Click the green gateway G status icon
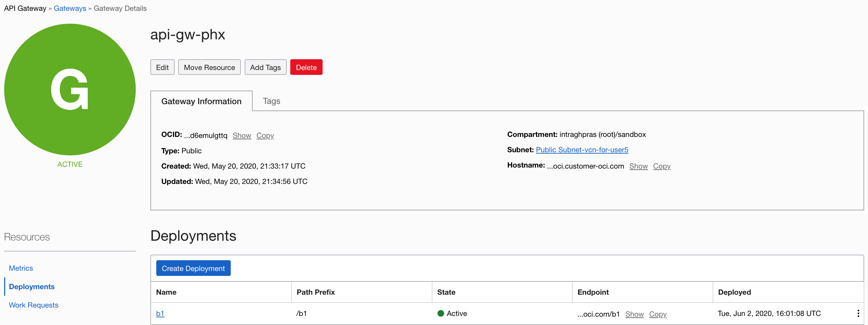This screenshot has height=325, width=868. click(70, 90)
